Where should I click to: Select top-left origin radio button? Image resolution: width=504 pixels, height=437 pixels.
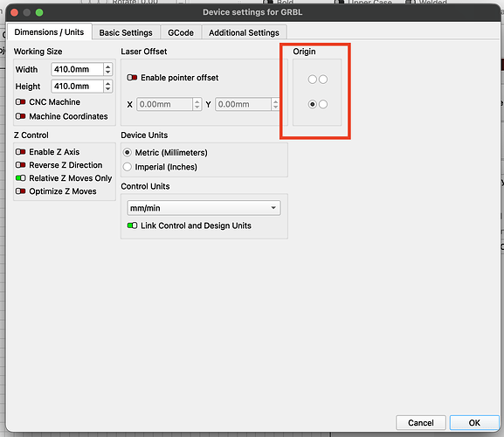tap(312, 80)
